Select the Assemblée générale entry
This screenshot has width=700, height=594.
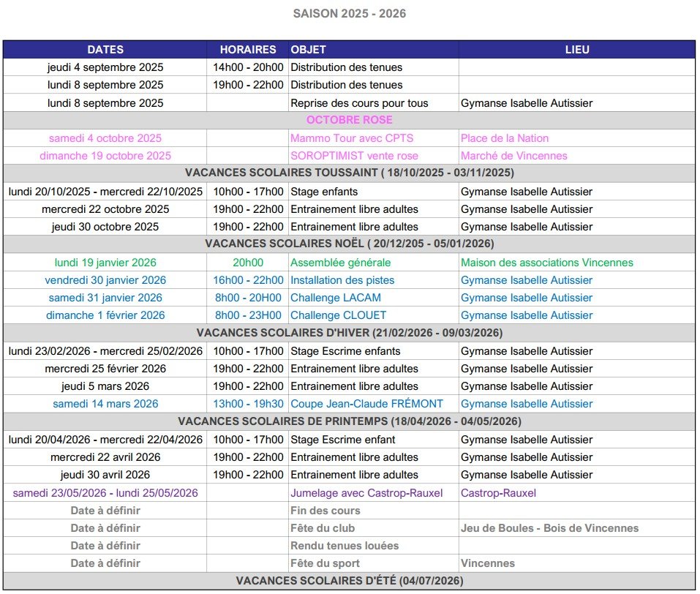(x=341, y=263)
